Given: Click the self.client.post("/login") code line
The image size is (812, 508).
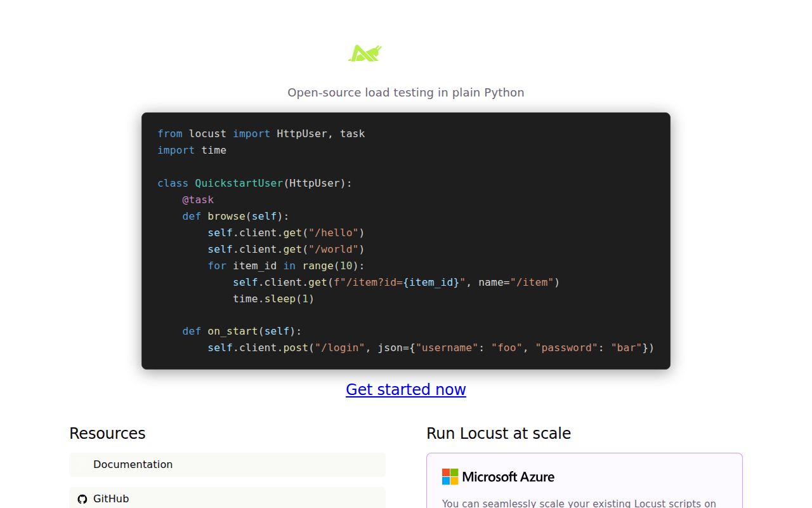Looking at the screenshot, I should click(x=431, y=347).
